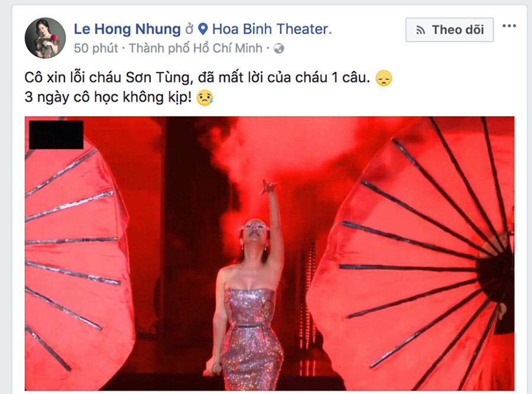Click the 50 phút timestamp

(96, 48)
